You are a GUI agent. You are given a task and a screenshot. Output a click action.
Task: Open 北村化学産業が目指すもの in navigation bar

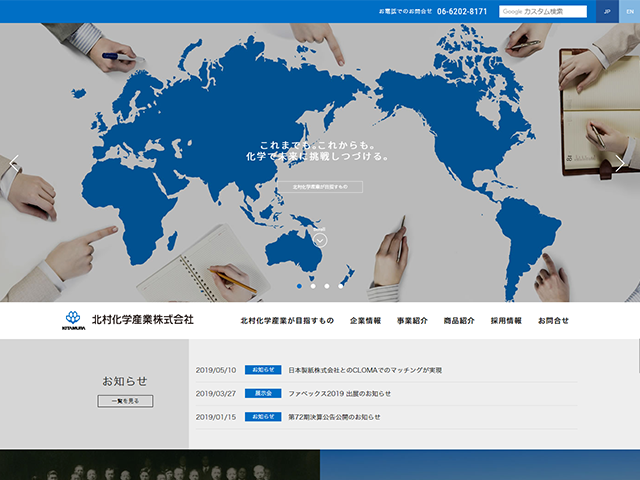tap(287, 321)
